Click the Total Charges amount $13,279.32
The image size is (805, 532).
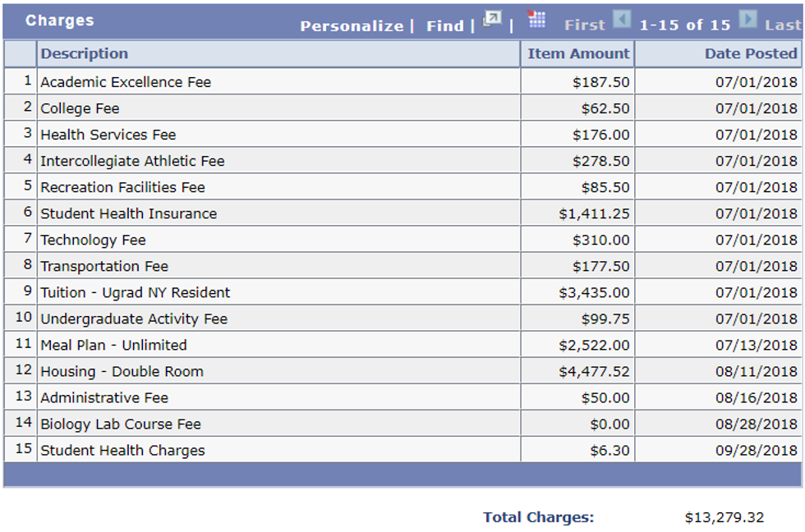(724, 517)
